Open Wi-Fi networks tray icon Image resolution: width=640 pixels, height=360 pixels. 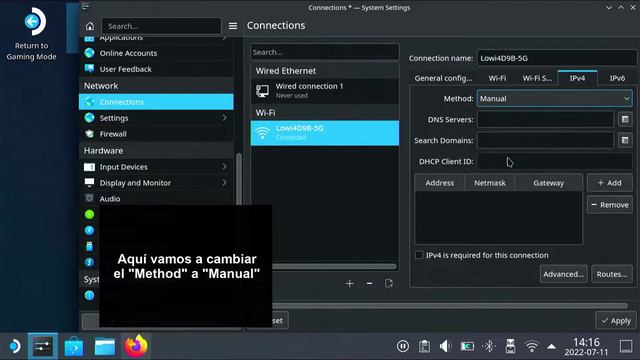[x=531, y=347]
